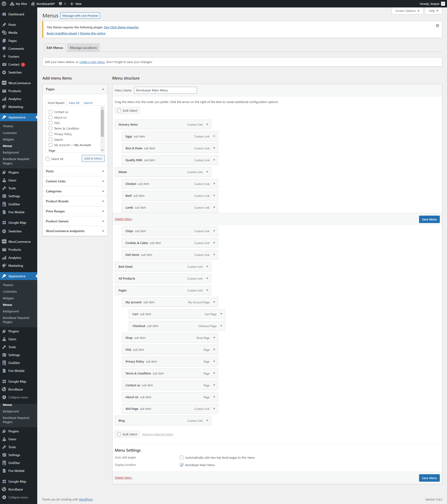This screenshot has width=447, height=504.
Task: Switch to Manage Locations tab
Action: pos(83,47)
